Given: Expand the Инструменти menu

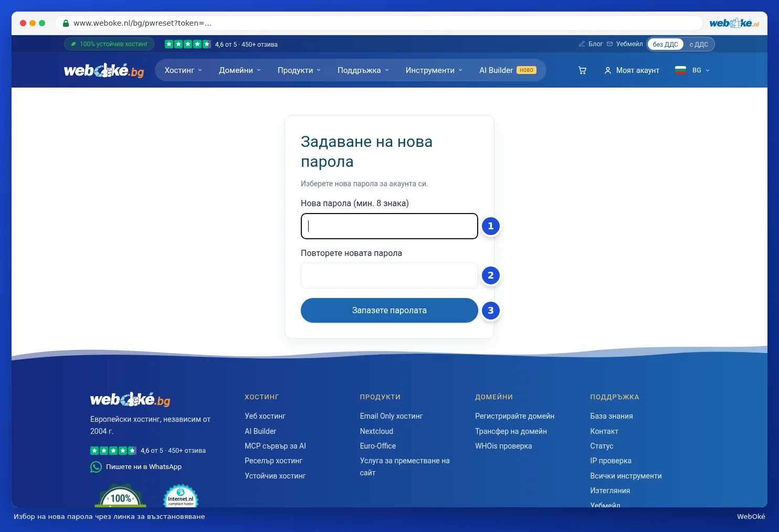Looking at the screenshot, I should point(434,70).
